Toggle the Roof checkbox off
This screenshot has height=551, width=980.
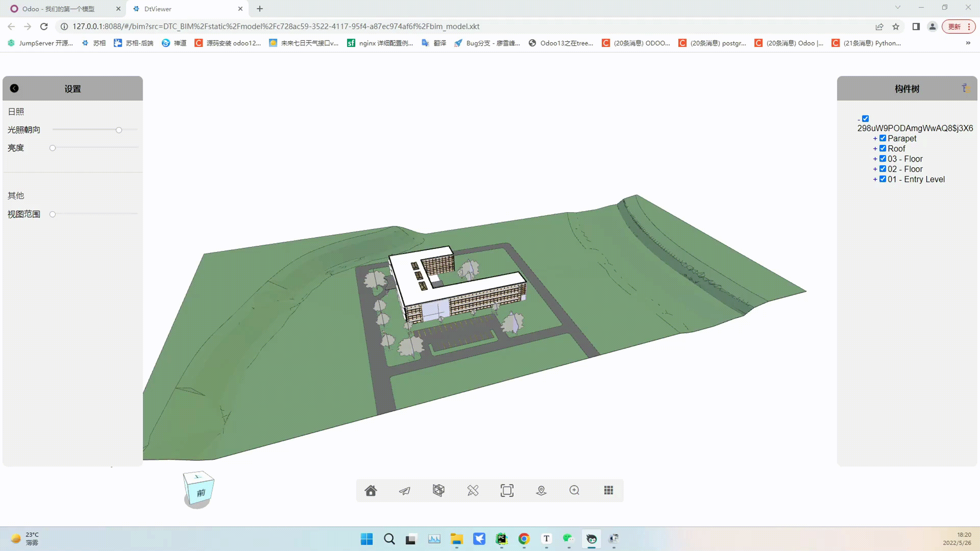pyautogui.click(x=883, y=148)
